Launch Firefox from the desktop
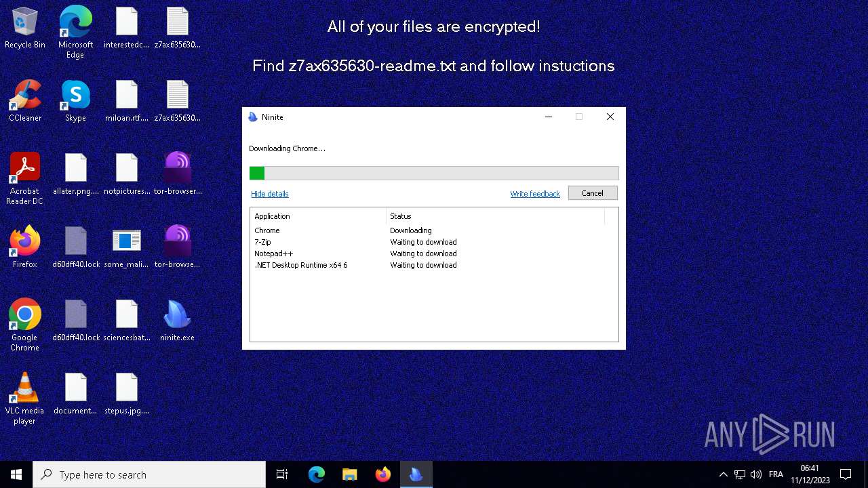The image size is (868, 488). point(25,248)
